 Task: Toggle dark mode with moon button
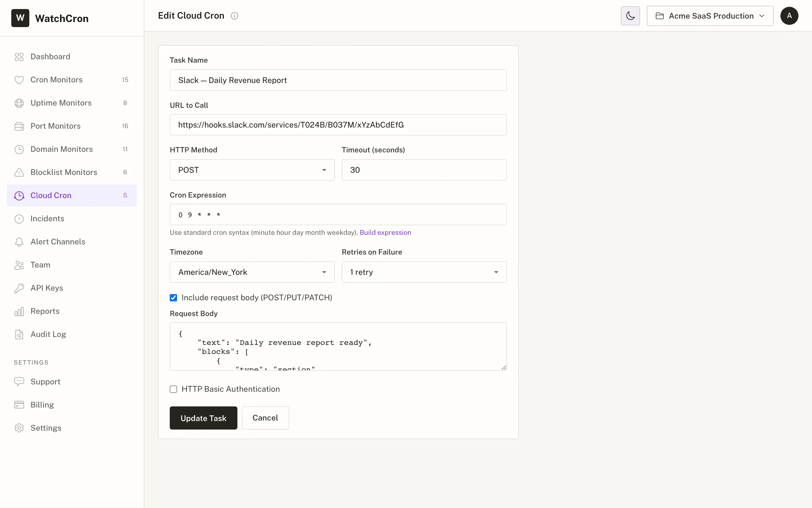coord(630,16)
